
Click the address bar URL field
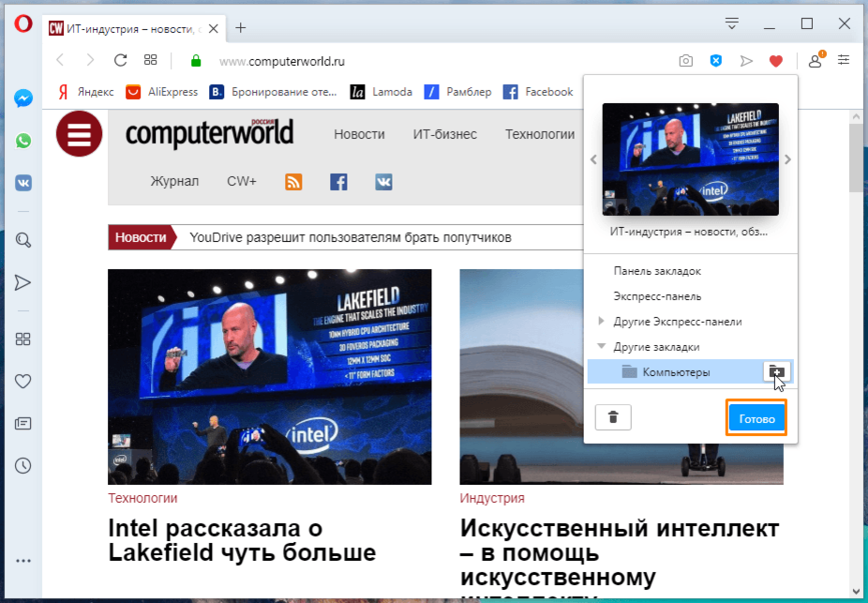pos(432,61)
